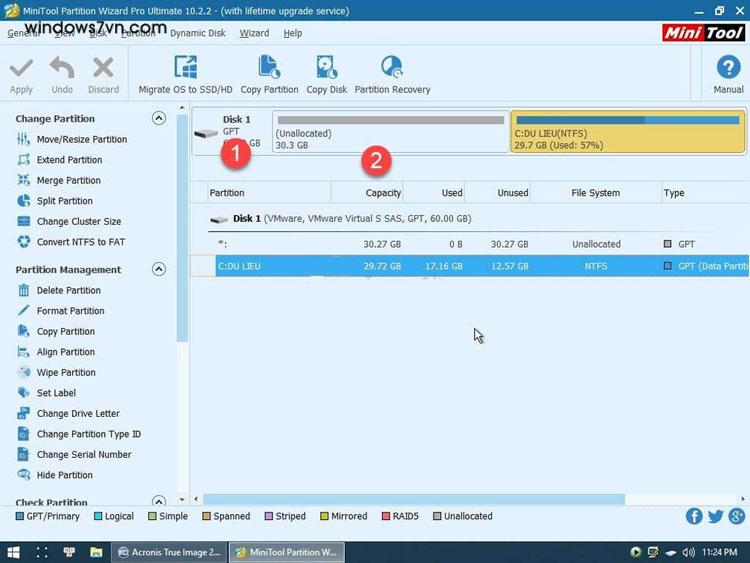
Task: Select Align Partition action
Action: pos(66,352)
